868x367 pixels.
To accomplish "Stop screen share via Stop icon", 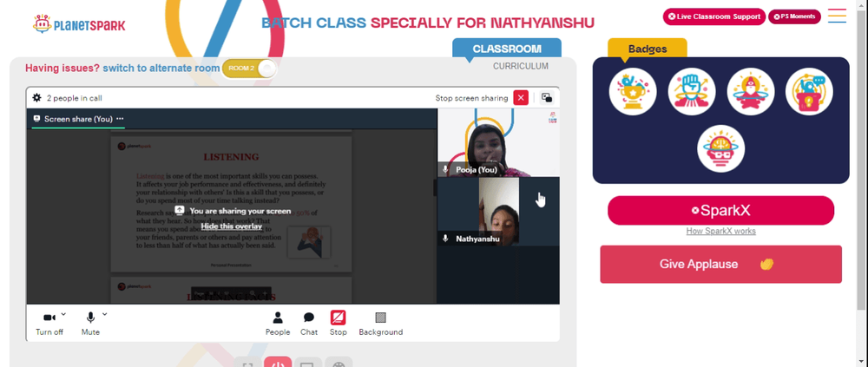I will point(339,324).
